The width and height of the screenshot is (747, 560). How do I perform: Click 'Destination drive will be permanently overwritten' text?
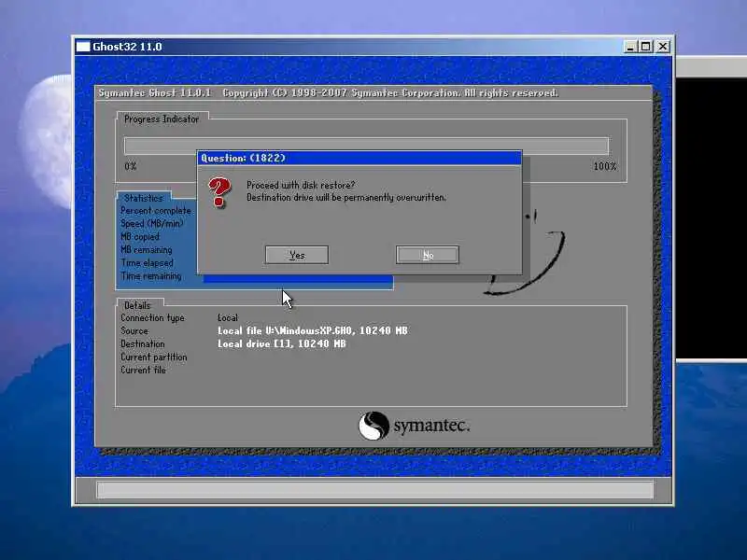345,197
